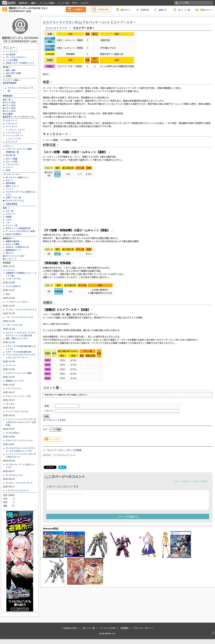Click the 投稿 submit button
Screen dimensions: 215x644
[46, 416]
